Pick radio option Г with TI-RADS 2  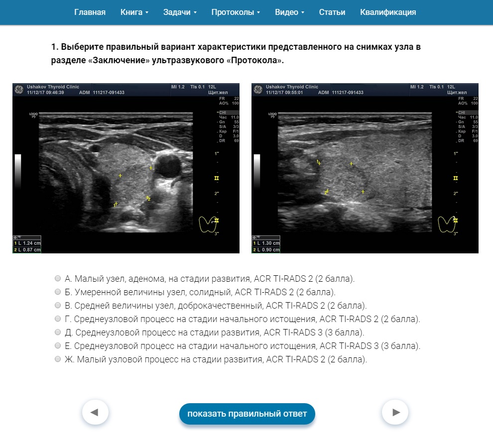[x=58, y=319]
